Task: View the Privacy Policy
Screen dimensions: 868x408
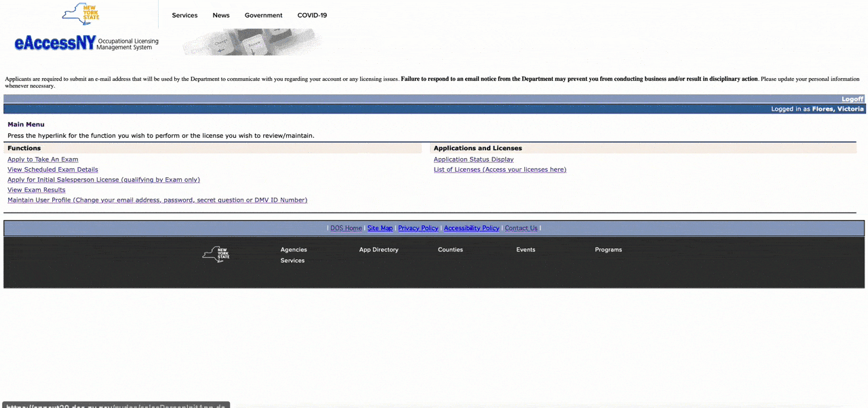Action: coord(418,227)
